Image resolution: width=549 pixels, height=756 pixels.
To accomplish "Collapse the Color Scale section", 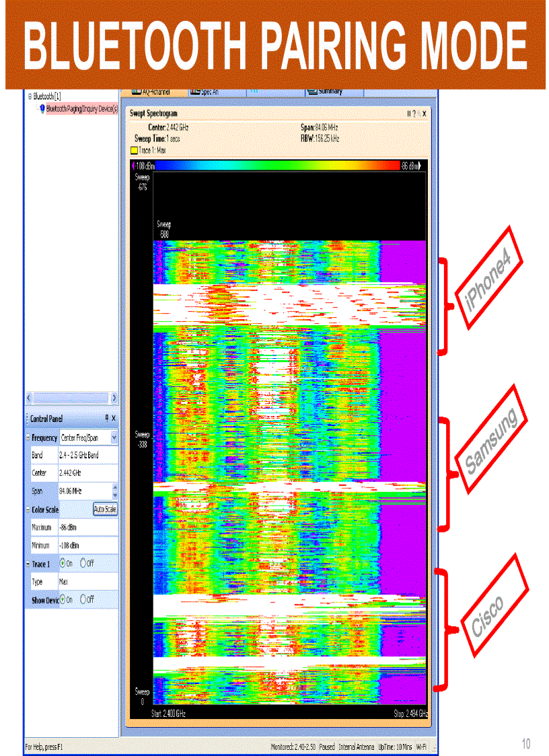I will [x=28, y=509].
